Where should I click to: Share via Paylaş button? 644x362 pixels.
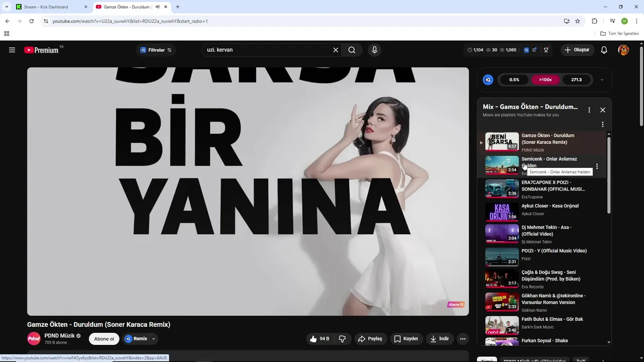coord(370,339)
